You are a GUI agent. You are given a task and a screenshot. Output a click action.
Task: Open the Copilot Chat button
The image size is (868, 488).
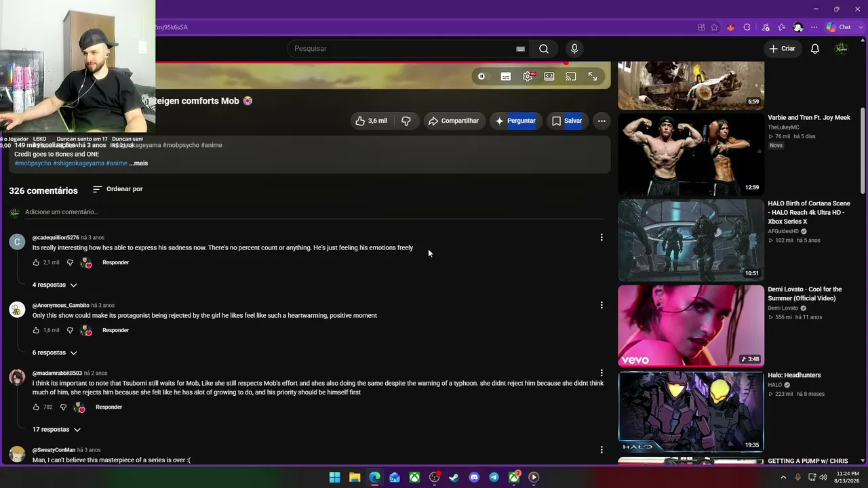[x=839, y=27]
